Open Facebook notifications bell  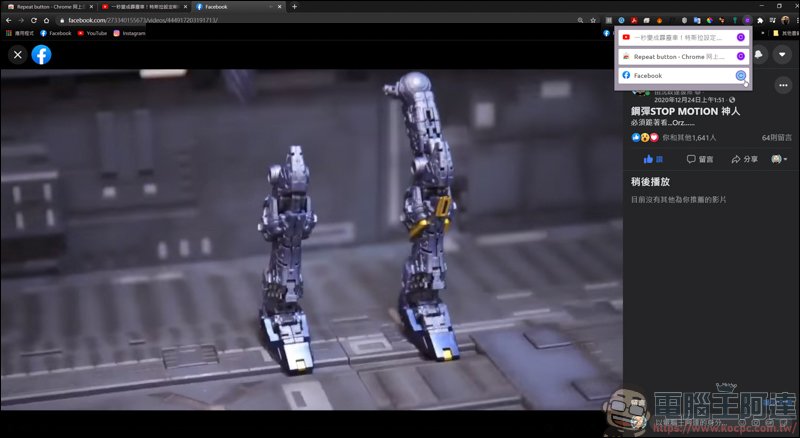[759, 54]
